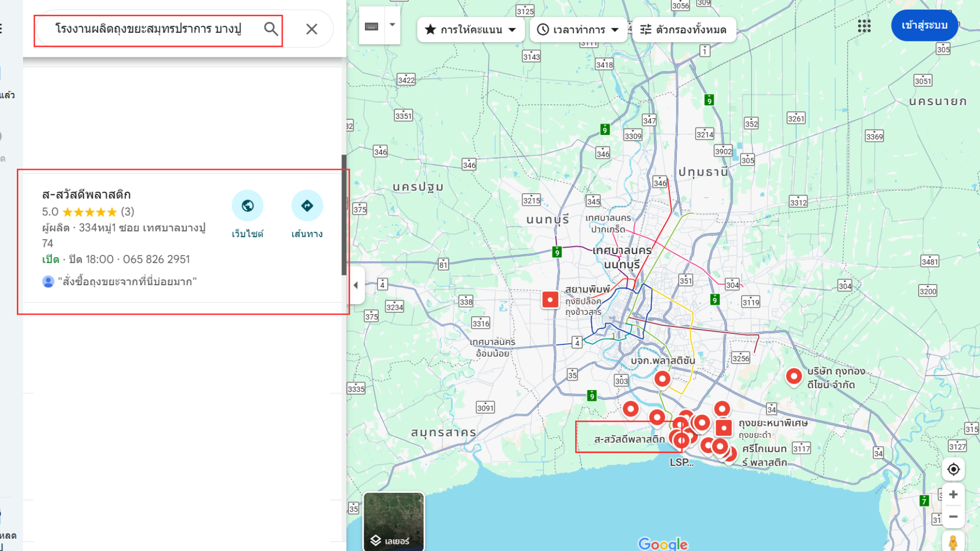Click the LSP... map label

tap(681, 462)
